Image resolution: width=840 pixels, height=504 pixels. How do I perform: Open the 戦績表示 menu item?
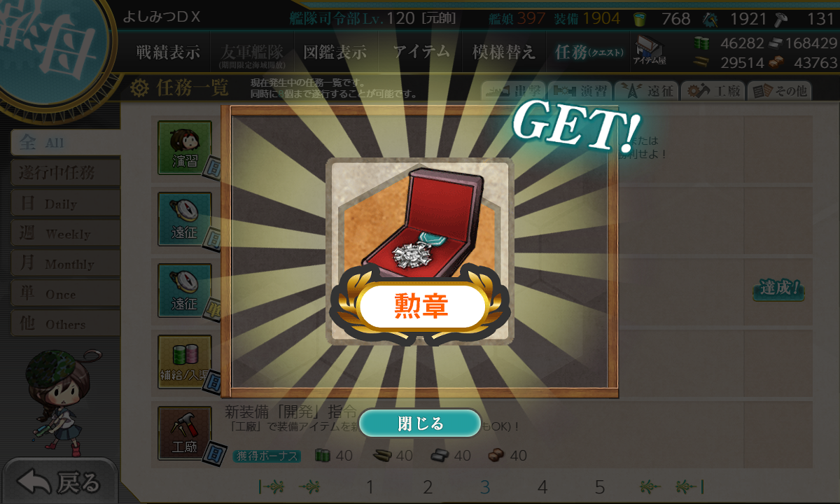pos(168,52)
